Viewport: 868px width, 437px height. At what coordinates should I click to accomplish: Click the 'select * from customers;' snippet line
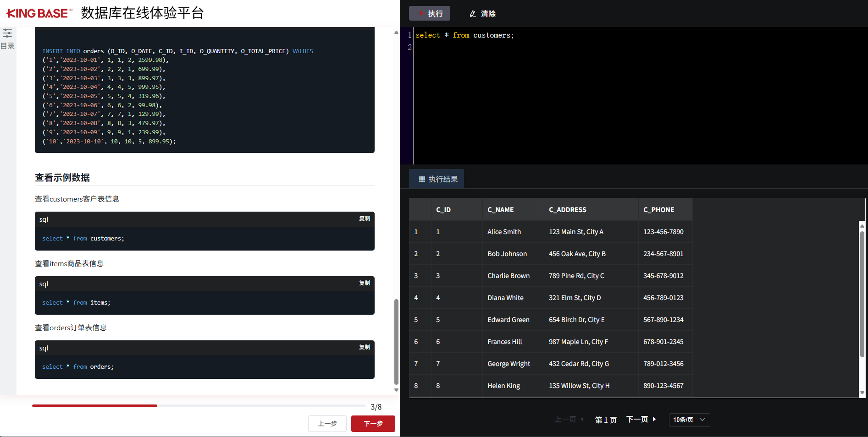coord(83,239)
